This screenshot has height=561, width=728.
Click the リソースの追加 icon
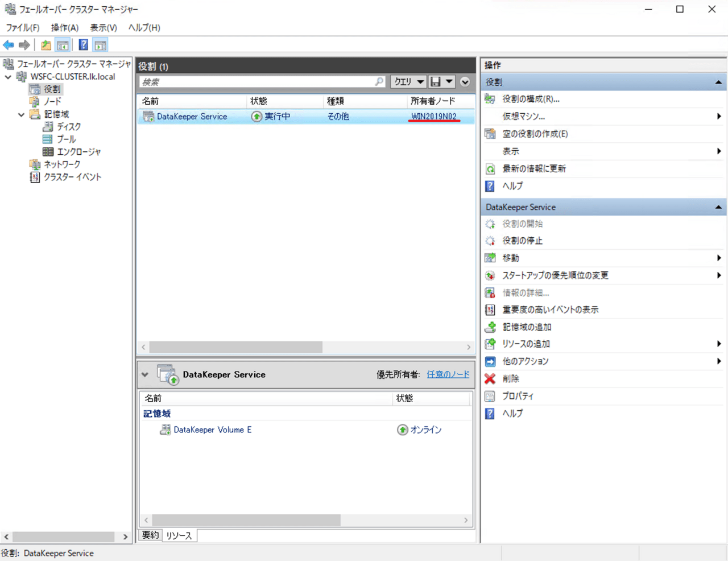pyautogui.click(x=490, y=344)
